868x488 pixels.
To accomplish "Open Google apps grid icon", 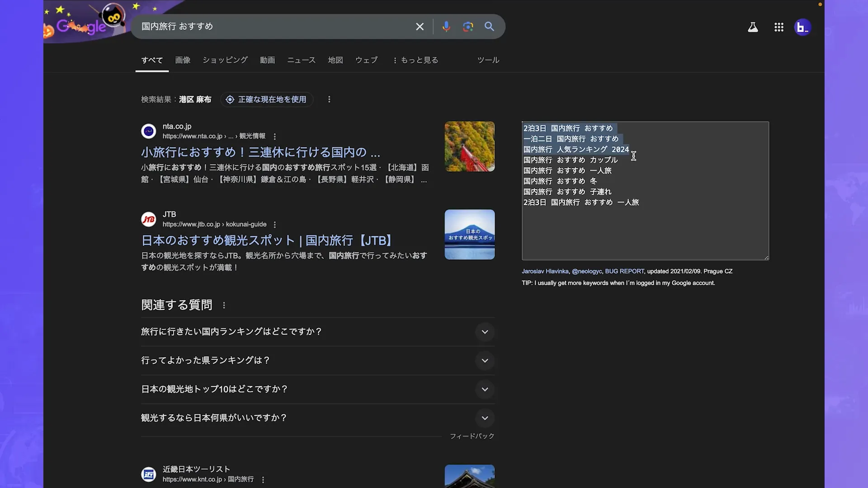I will (x=778, y=27).
